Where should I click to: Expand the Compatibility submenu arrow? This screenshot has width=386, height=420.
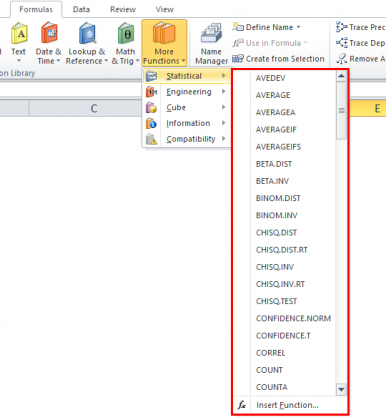[x=223, y=138]
